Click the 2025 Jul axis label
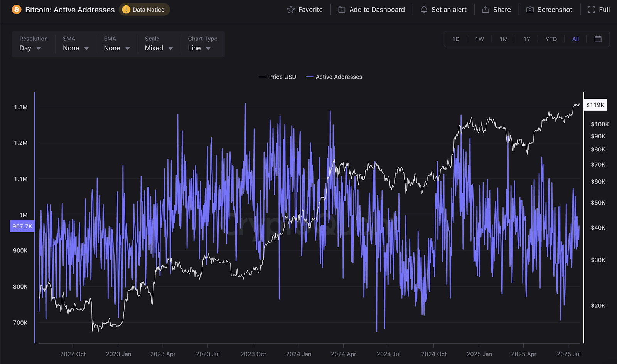Image resolution: width=617 pixels, height=364 pixels. tap(568, 354)
